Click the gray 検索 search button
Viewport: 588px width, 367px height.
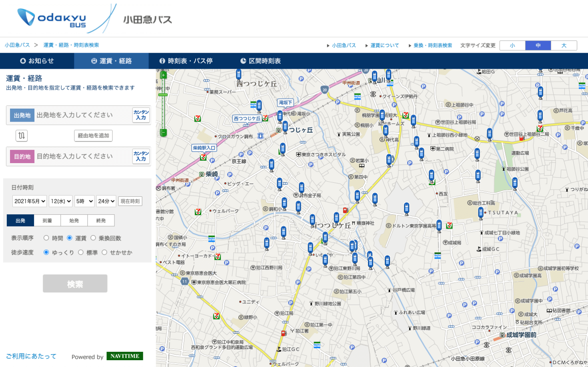coord(75,283)
